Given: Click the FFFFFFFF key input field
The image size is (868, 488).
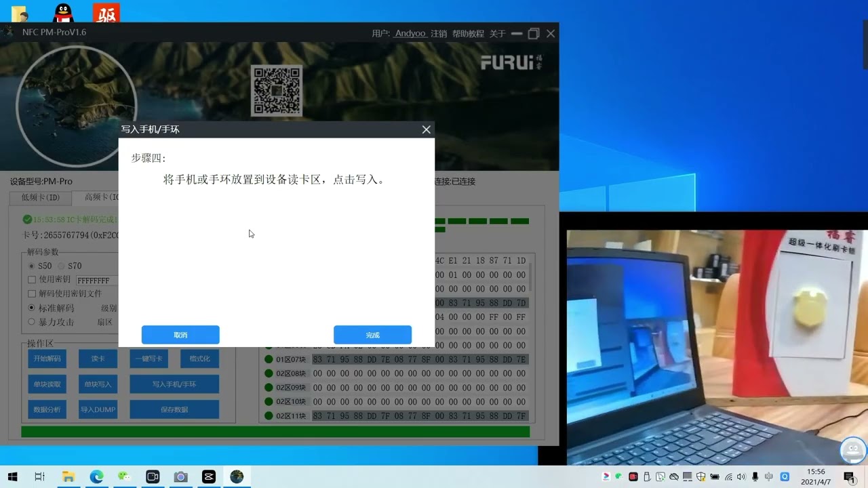Looking at the screenshot, I should click(96, 280).
